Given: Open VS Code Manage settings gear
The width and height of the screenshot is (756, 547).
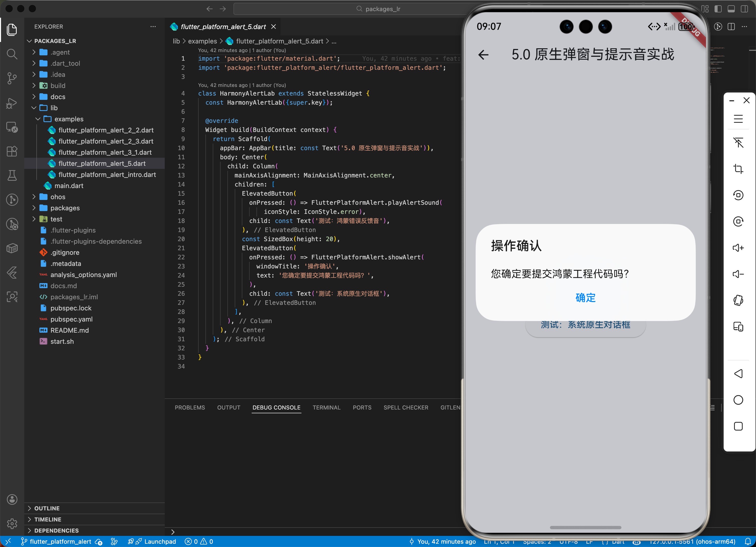Looking at the screenshot, I should pos(12,524).
